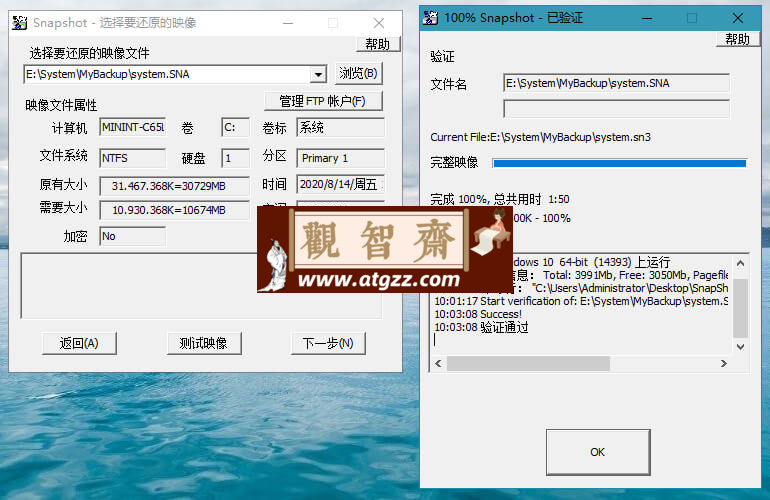Viewport: 770px width, 500px height.
Task: Click the 浏览(B) browse button
Action: 358,74
